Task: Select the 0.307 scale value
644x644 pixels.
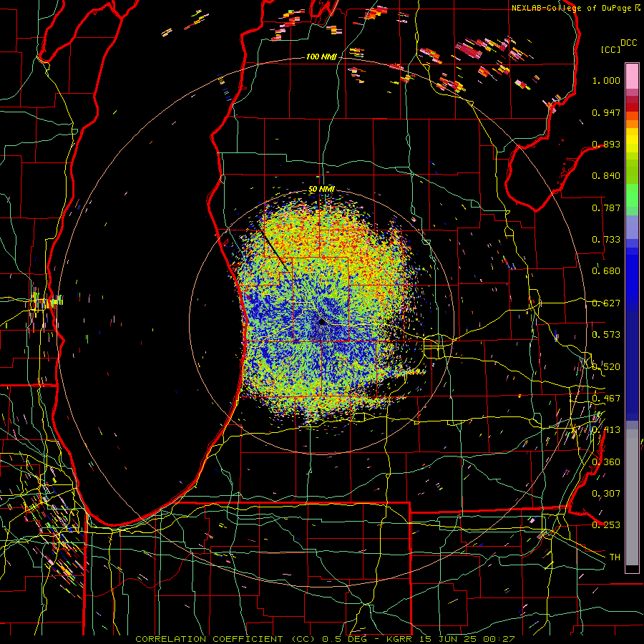Action: pyautogui.click(x=606, y=494)
